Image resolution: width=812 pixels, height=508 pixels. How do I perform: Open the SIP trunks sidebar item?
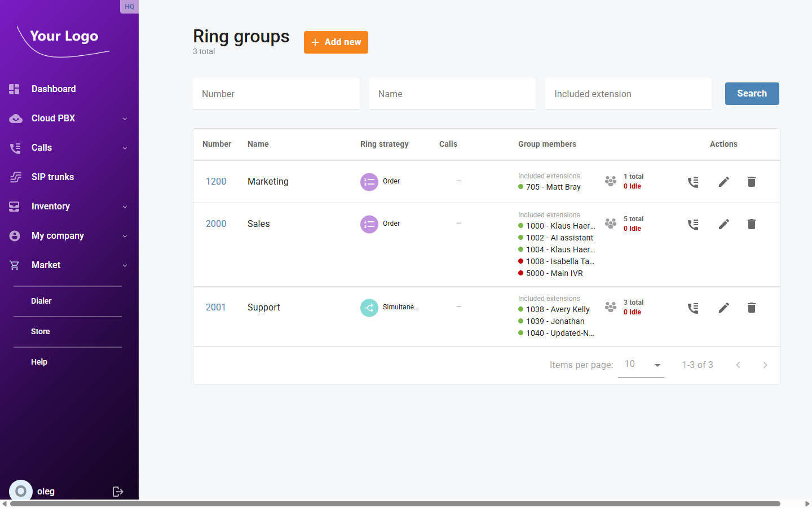pos(53,177)
